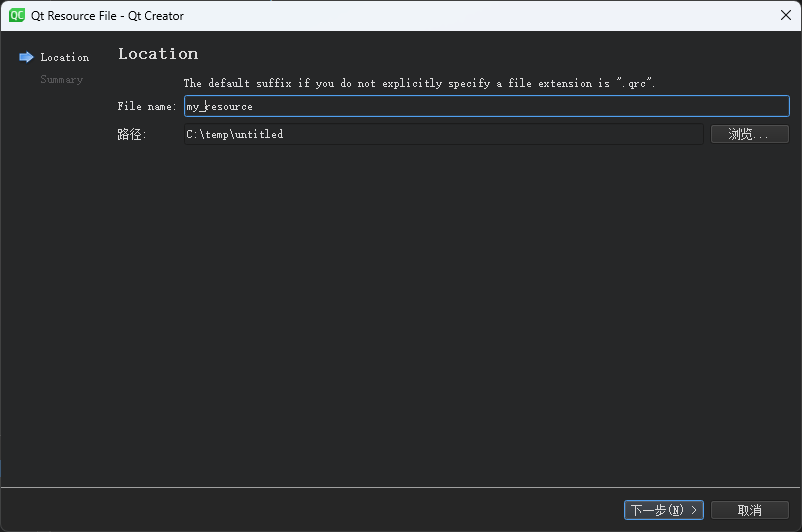Click the blue arrow beside Location step
This screenshot has height=532, width=802.
click(x=26, y=57)
